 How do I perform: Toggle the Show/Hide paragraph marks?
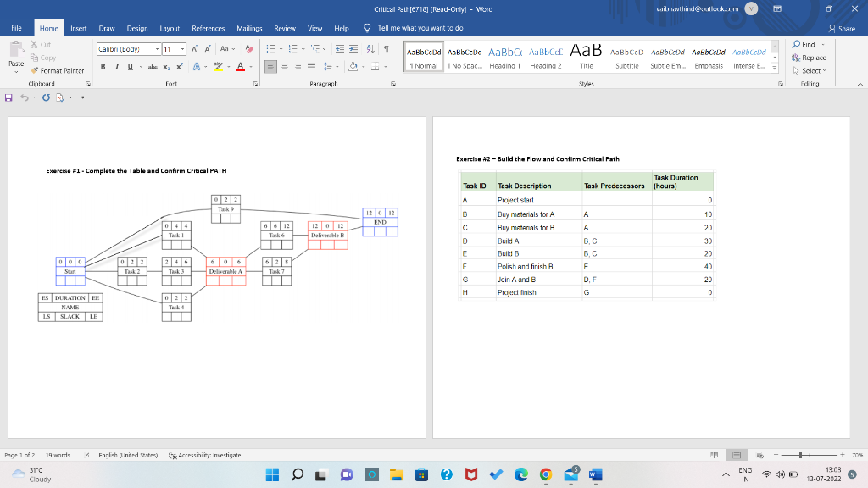coord(385,49)
